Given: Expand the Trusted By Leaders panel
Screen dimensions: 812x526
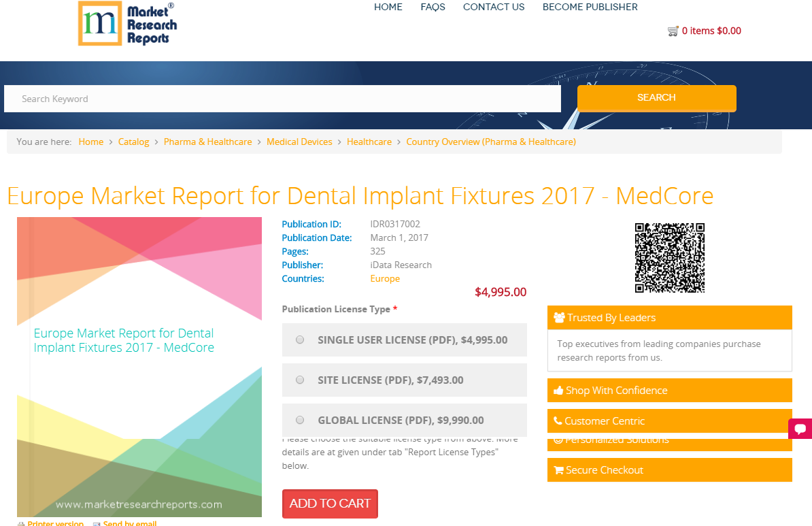Looking at the screenshot, I should pyautogui.click(x=670, y=318).
